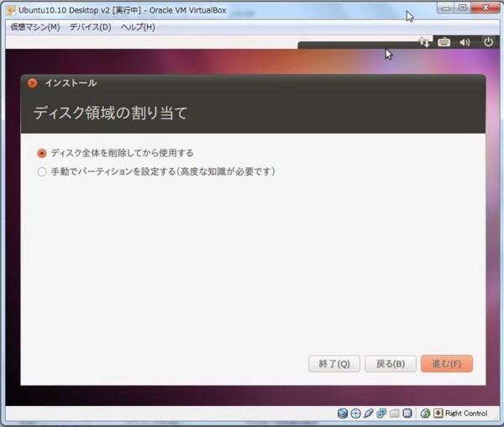Click the optical CD drive status icon
The image size is (504, 427).
(355, 414)
